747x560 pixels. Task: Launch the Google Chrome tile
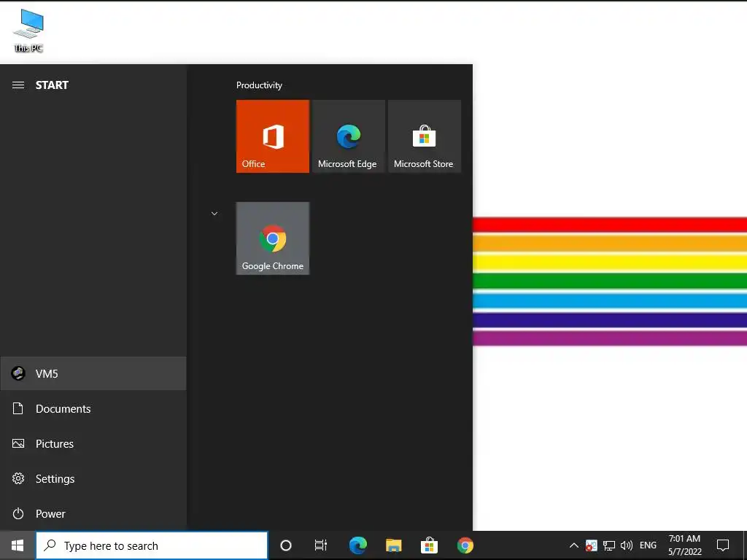[x=273, y=238]
